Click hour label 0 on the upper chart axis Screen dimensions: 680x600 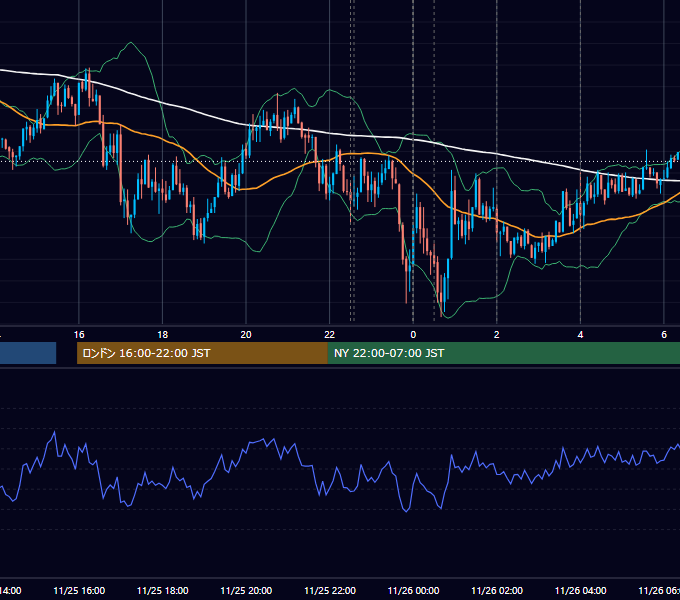(x=413, y=335)
